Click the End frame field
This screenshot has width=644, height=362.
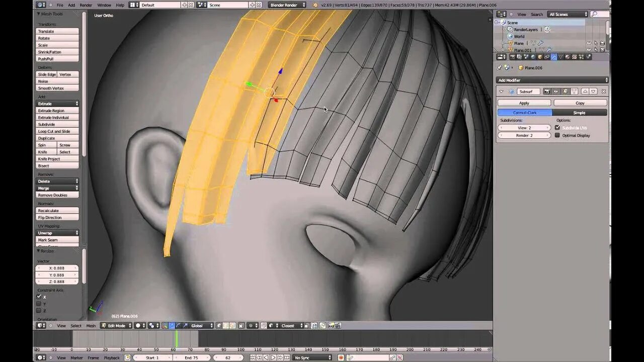(191, 358)
